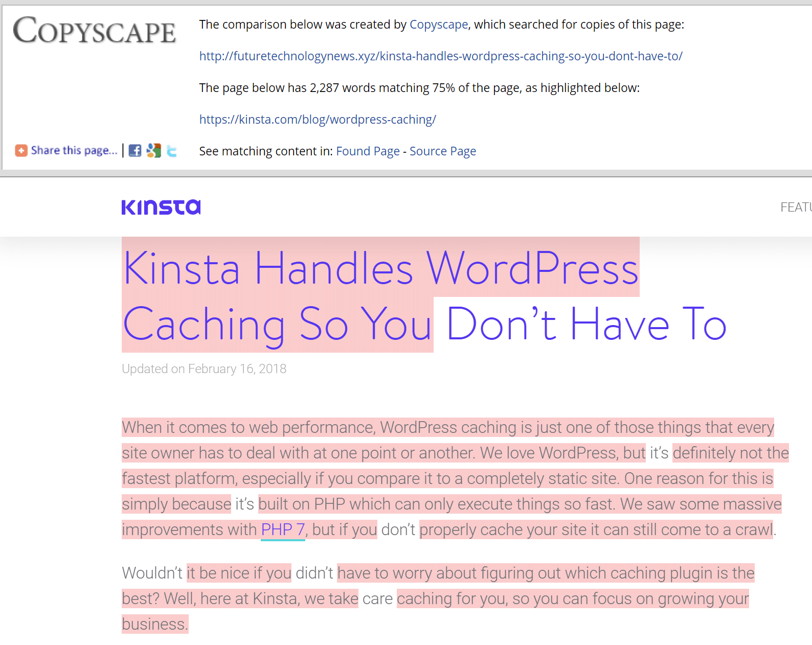This screenshot has height=645, width=812.
Task: Click the Kinsta logo
Action: point(161,207)
